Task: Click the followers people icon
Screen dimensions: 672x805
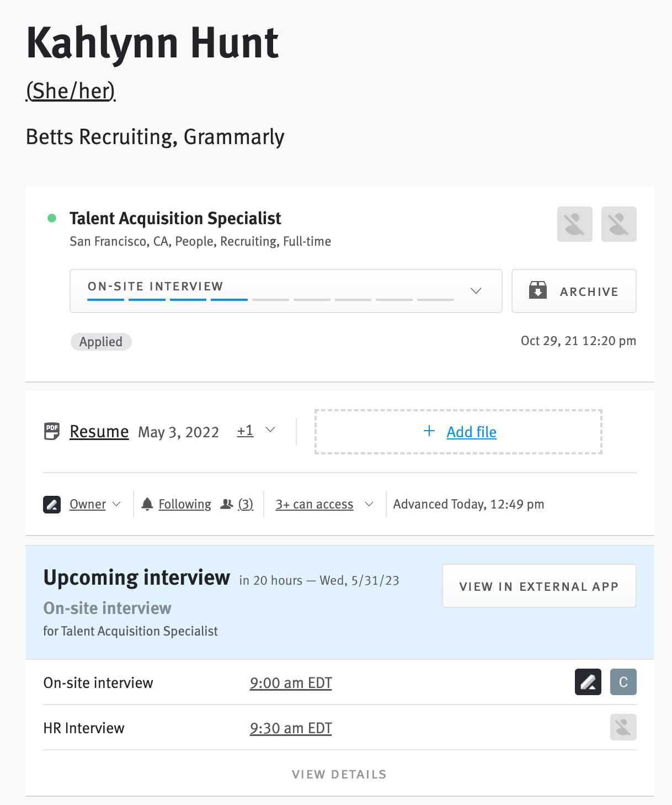Action: click(227, 504)
